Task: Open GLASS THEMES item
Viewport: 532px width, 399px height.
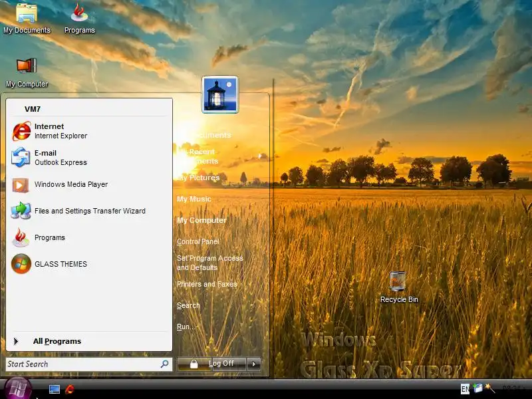Action: 89,264
